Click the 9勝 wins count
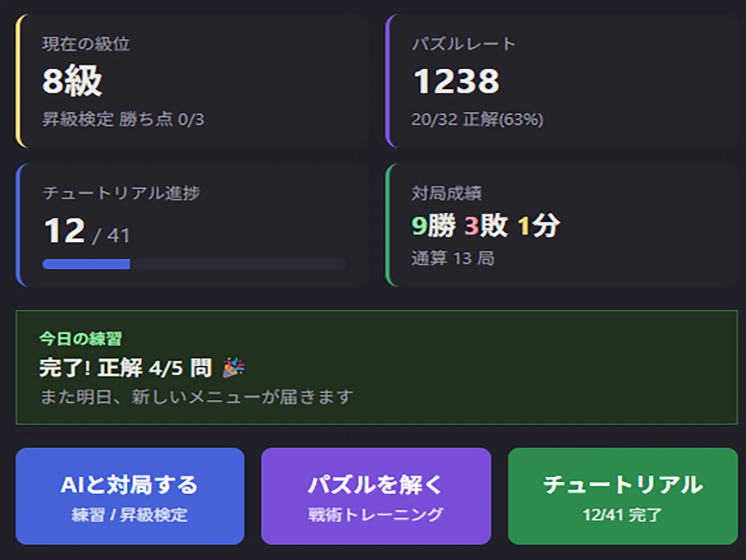 coord(434,226)
